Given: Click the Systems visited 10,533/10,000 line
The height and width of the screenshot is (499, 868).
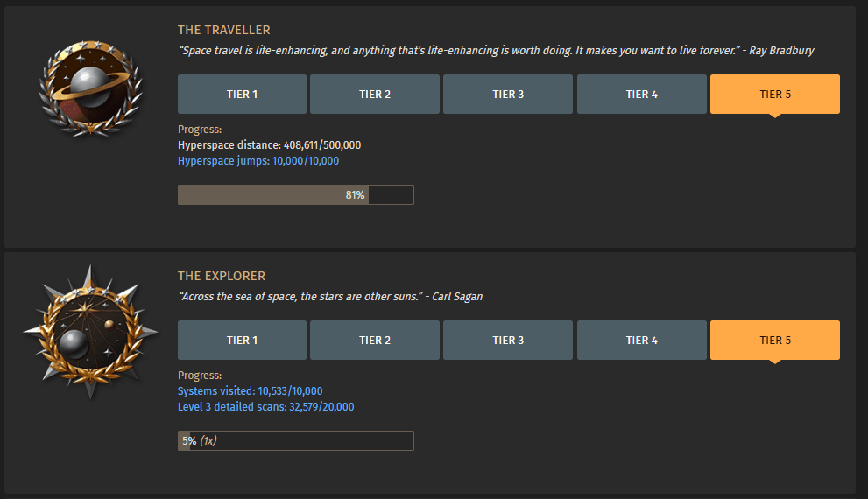Looking at the screenshot, I should (x=250, y=391).
